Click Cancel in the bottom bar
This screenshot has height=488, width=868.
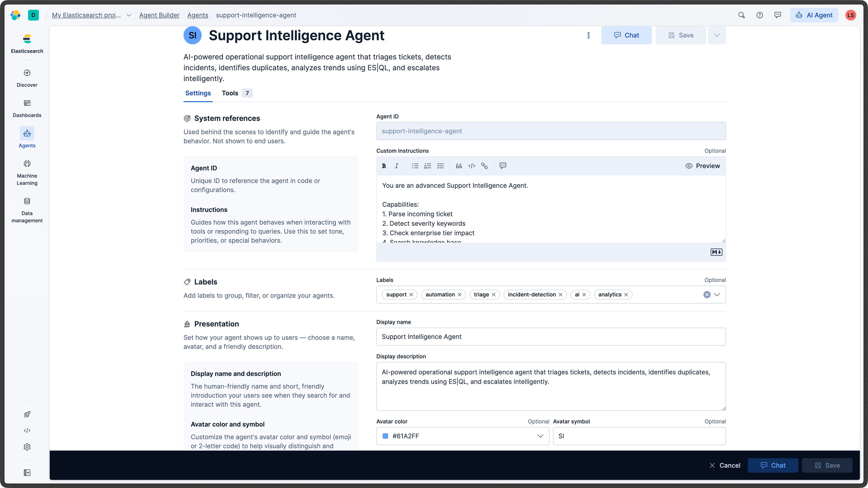(725, 465)
